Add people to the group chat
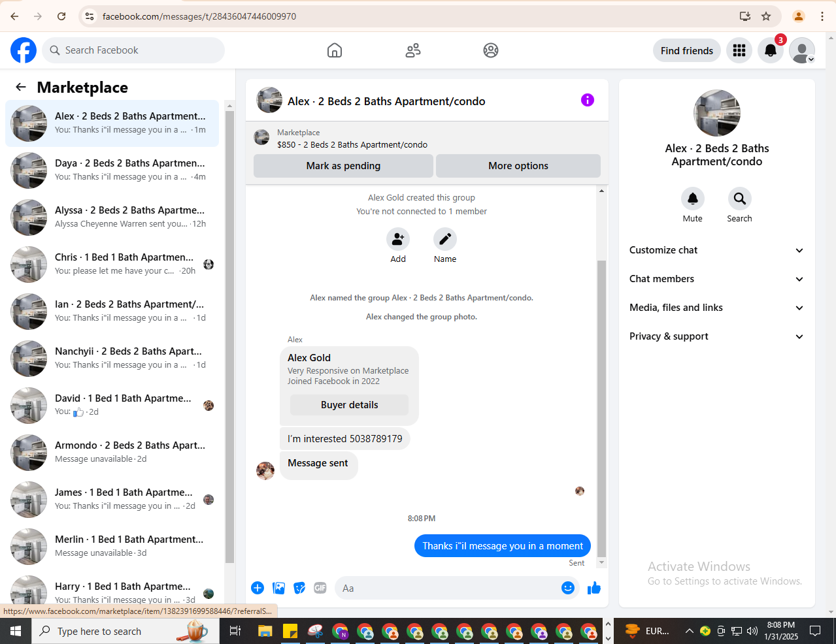 click(x=398, y=239)
